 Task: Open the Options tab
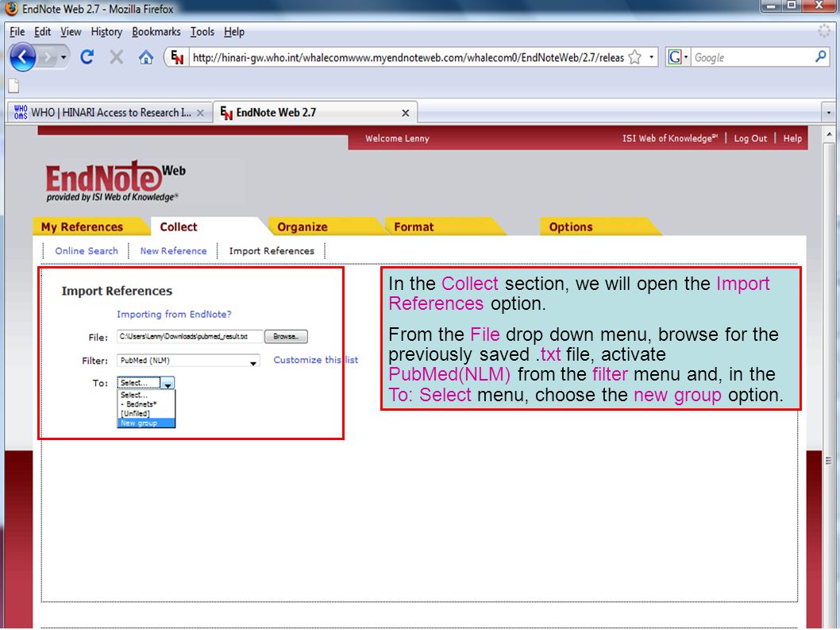click(571, 226)
